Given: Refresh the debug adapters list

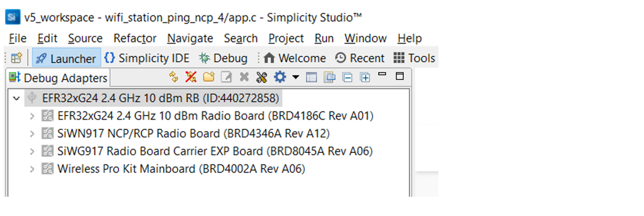Looking at the screenshot, I should click(x=173, y=77).
